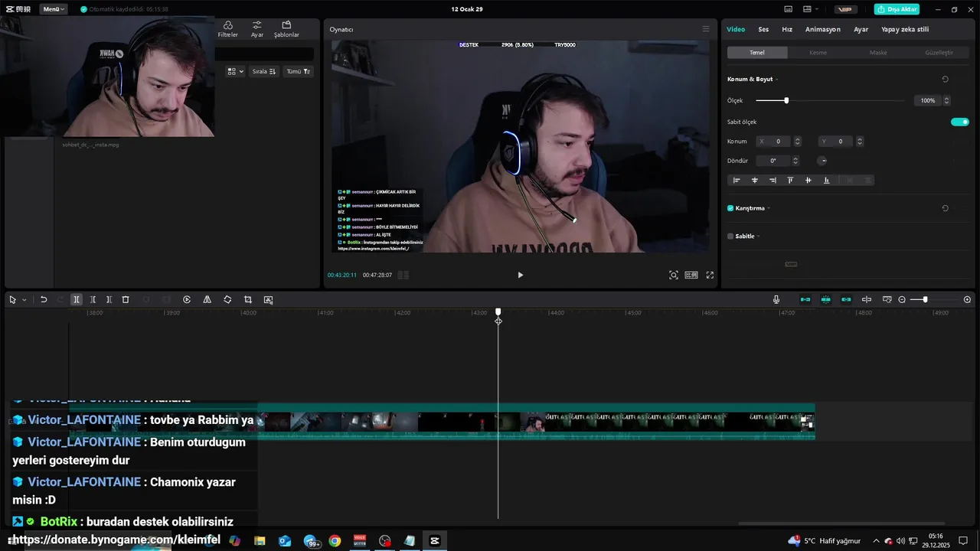Screen dimensions: 980x551
Task: Zoom out the timeline with minus icon
Action: [902, 300]
